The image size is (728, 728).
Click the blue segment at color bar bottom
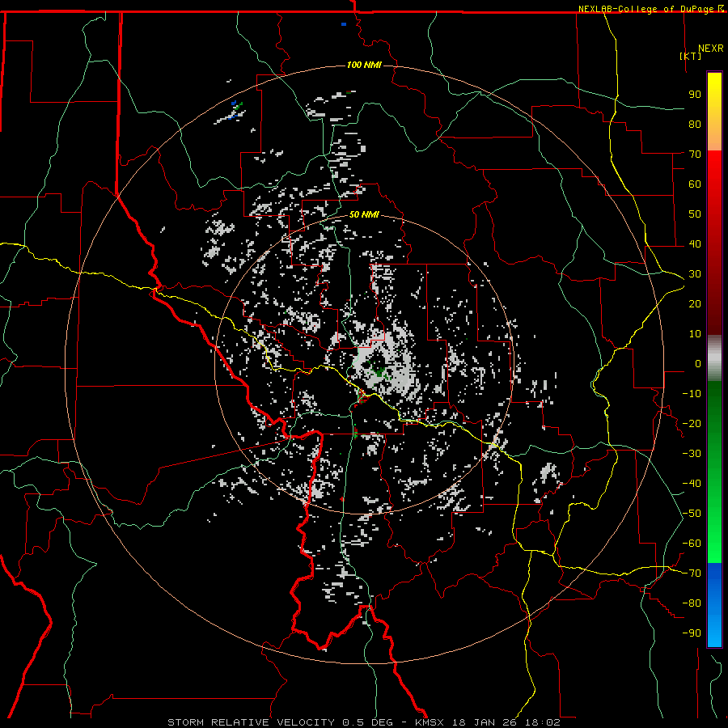click(714, 605)
